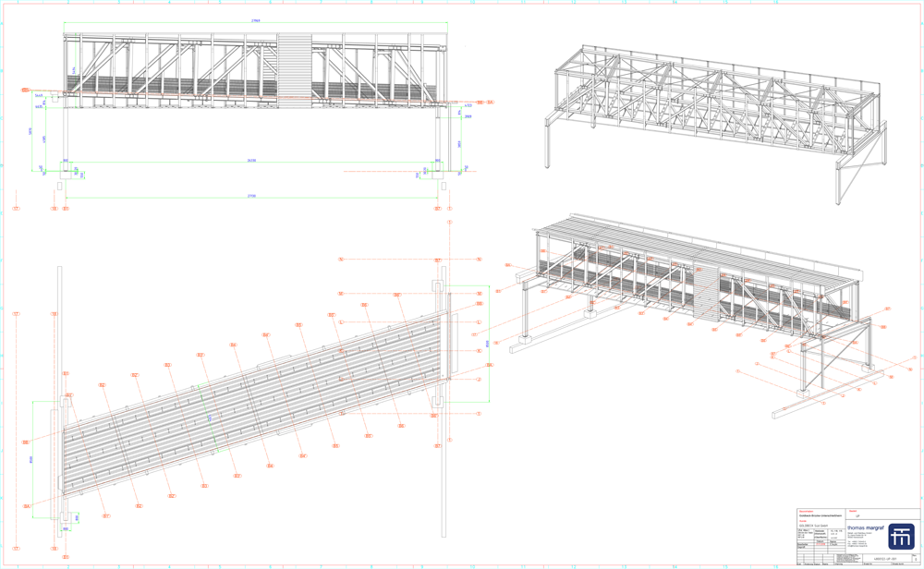Screen dimensions: 924x569
Task: Select the left abutment wall in plan view
Action: (x=59, y=397)
